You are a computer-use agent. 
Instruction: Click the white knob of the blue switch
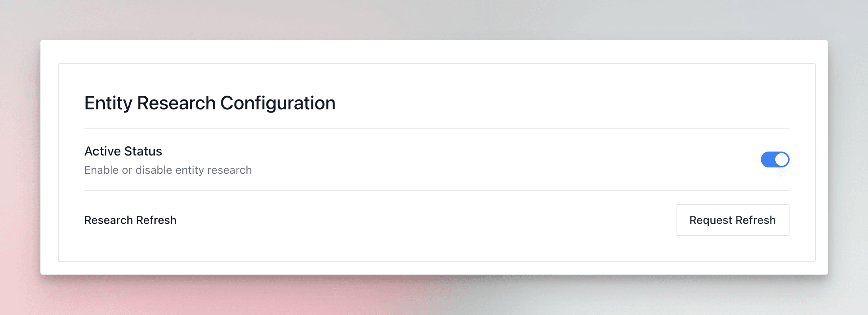point(782,159)
